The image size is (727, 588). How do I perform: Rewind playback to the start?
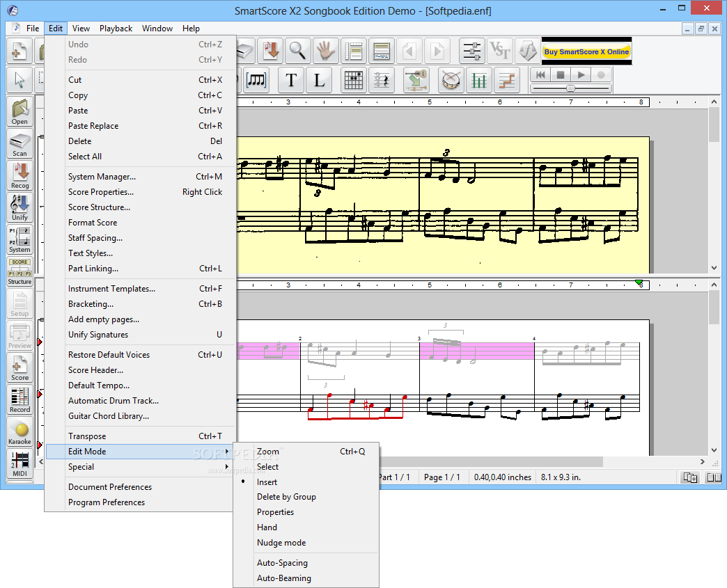click(540, 74)
